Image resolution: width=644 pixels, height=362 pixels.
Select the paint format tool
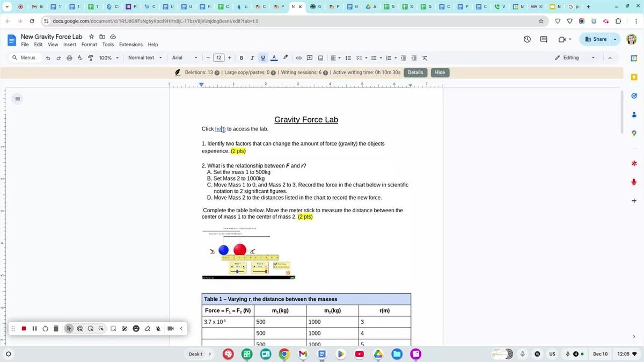click(x=90, y=58)
